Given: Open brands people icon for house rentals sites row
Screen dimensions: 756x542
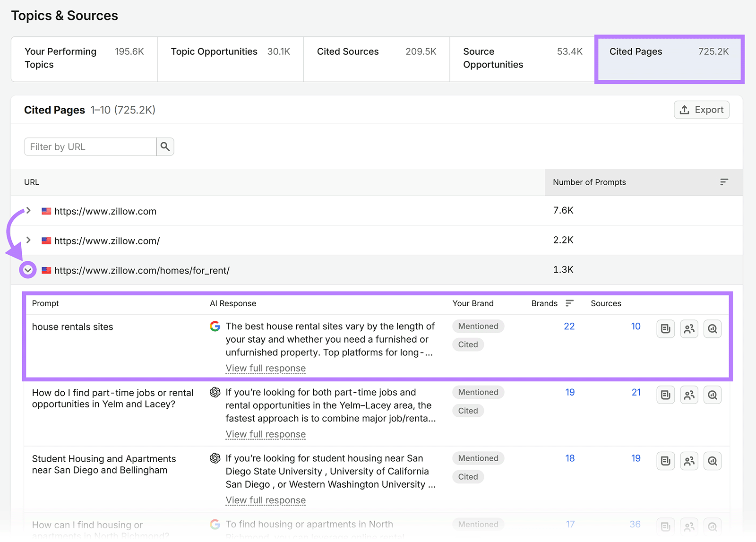Looking at the screenshot, I should [x=689, y=329].
